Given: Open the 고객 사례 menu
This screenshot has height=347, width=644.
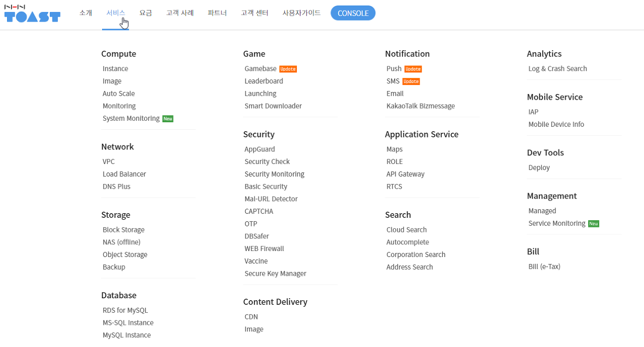Looking at the screenshot, I should tap(180, 13).
